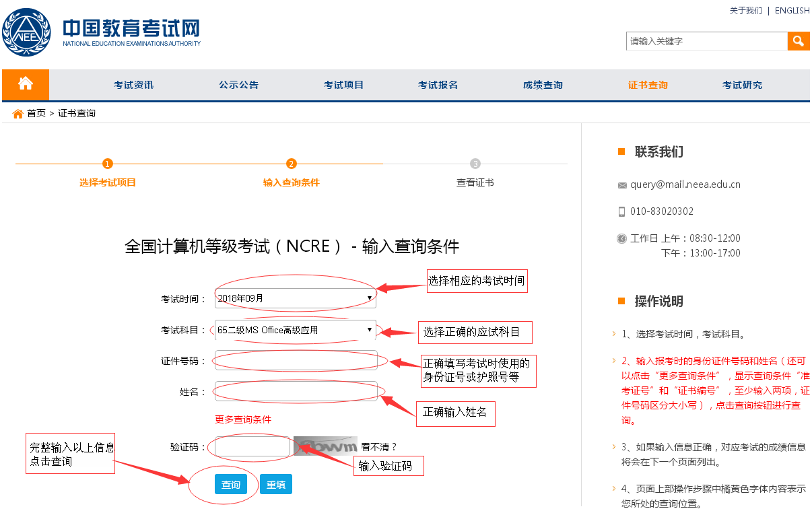812x513 pixels.
Task: Click the orange search magnifier button
Action: (798, 41)
